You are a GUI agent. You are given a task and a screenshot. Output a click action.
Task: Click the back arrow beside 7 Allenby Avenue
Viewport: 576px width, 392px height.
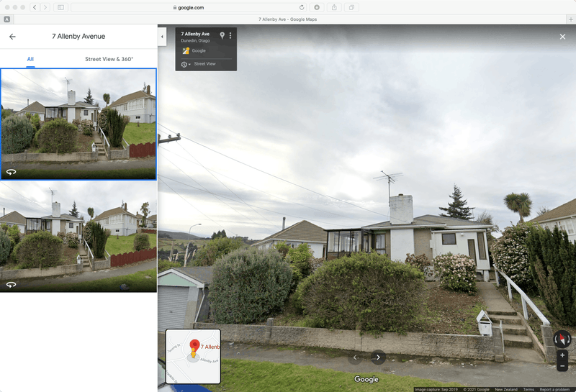tap(12, 37)
